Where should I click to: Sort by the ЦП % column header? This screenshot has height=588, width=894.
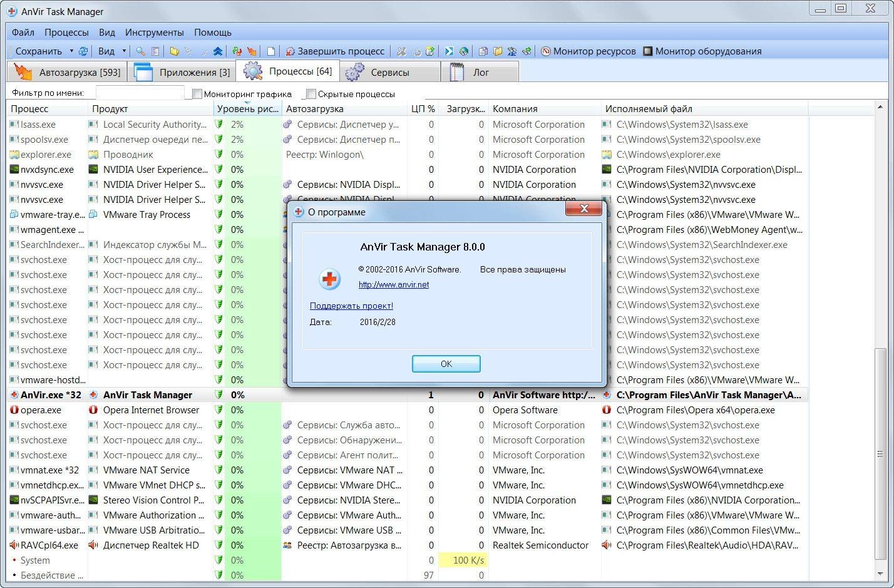pos(423,109)
